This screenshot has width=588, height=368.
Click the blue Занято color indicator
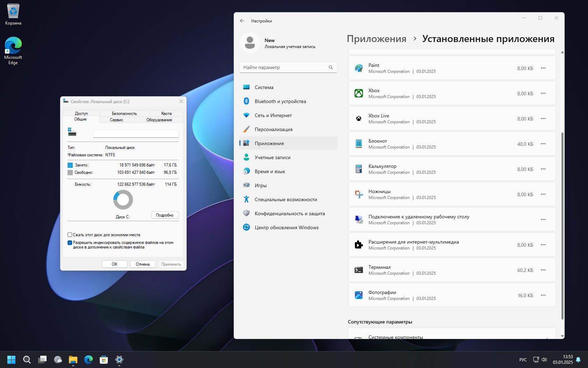(x=70, y=165)
